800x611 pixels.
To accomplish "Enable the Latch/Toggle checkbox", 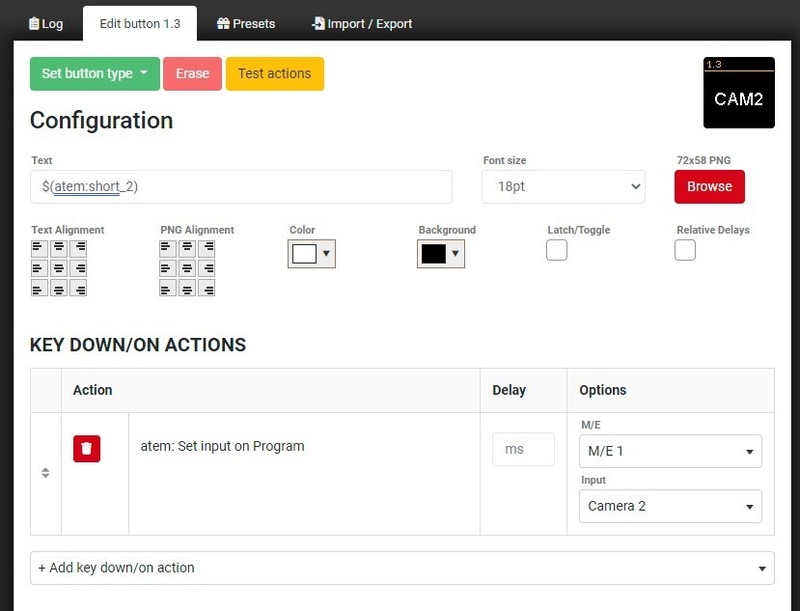I will 557,250.
